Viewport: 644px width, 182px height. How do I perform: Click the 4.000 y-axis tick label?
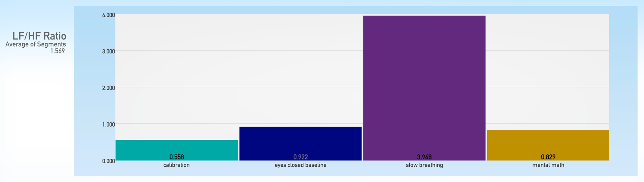point(108,15)
